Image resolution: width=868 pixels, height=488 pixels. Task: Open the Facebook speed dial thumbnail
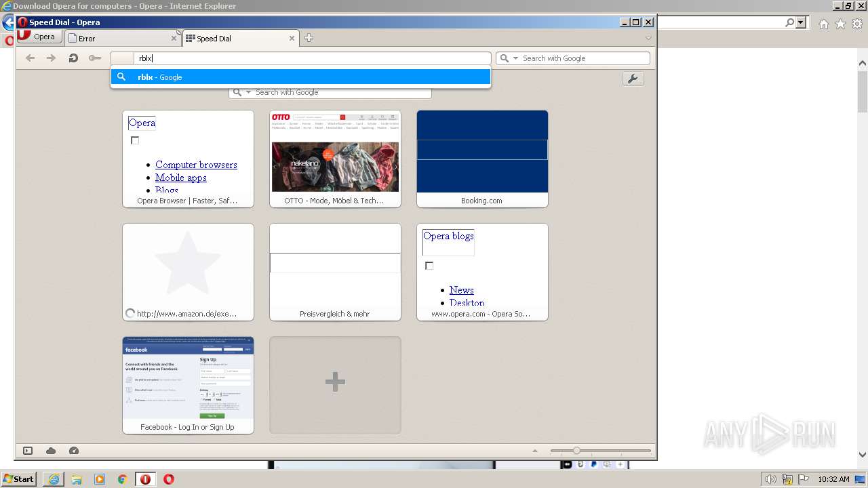(x=188, y=385)
